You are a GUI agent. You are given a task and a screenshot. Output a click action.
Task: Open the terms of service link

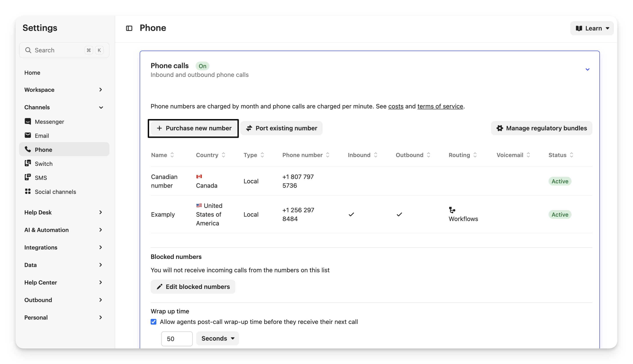coord(440,106)
